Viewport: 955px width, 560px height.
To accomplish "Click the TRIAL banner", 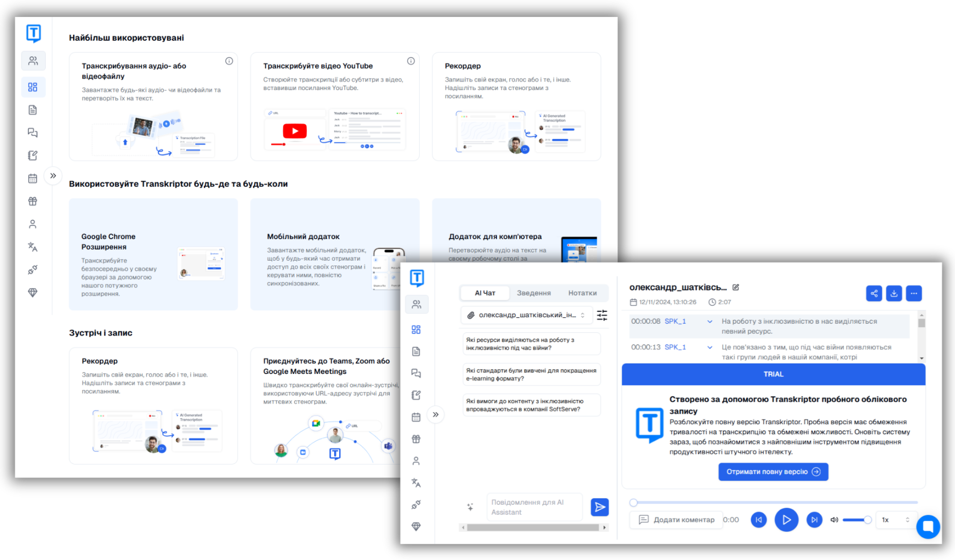I will pyautogui.click(x=773, y=374).
